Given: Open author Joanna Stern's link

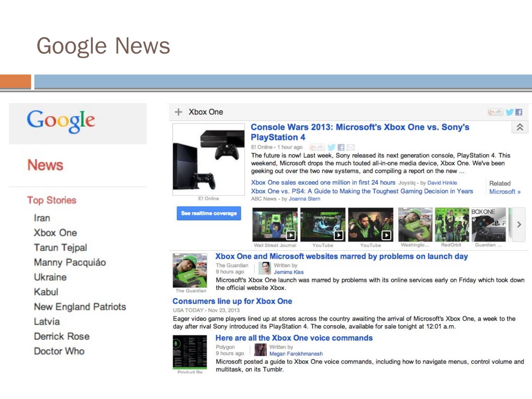Looking at the screenshot, I should [304, 199].
